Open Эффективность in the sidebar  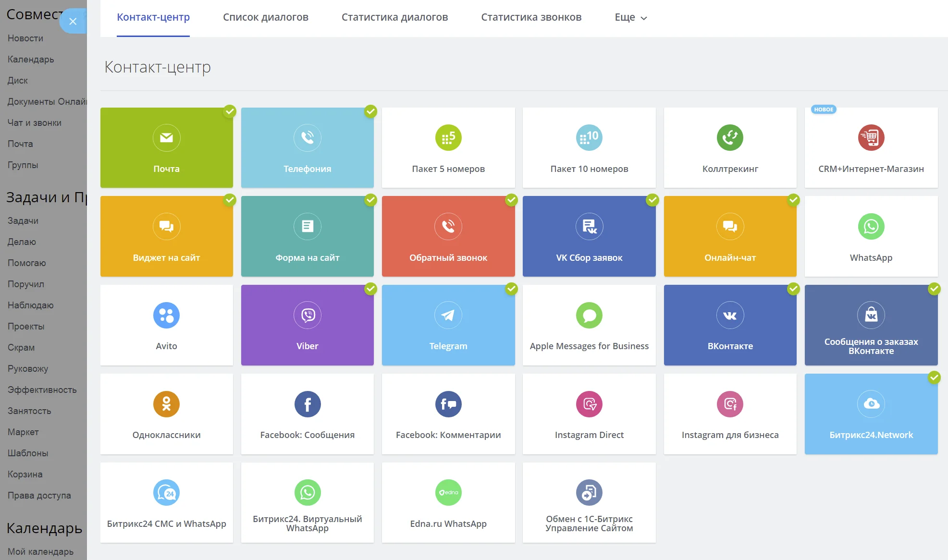[x=42, y=390]
